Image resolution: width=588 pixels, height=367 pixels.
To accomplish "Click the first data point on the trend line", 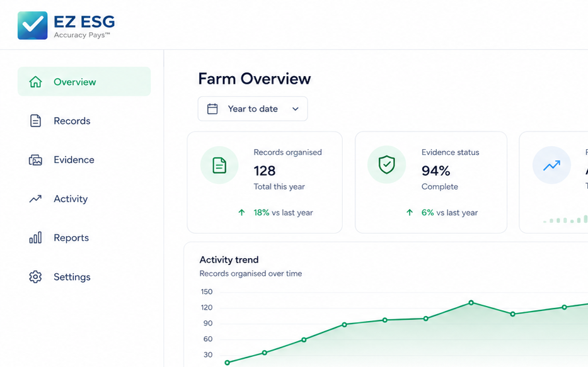I will 227,363.
